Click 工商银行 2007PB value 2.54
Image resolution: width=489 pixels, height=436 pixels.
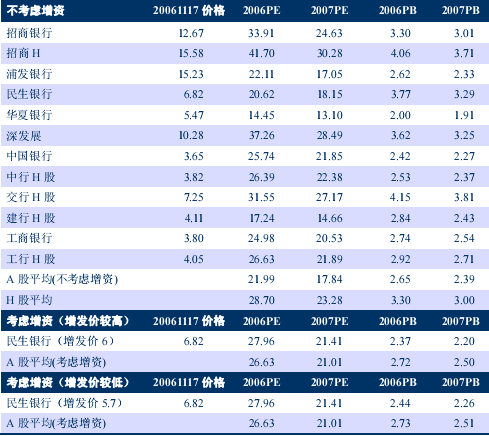tap(464, 238)
